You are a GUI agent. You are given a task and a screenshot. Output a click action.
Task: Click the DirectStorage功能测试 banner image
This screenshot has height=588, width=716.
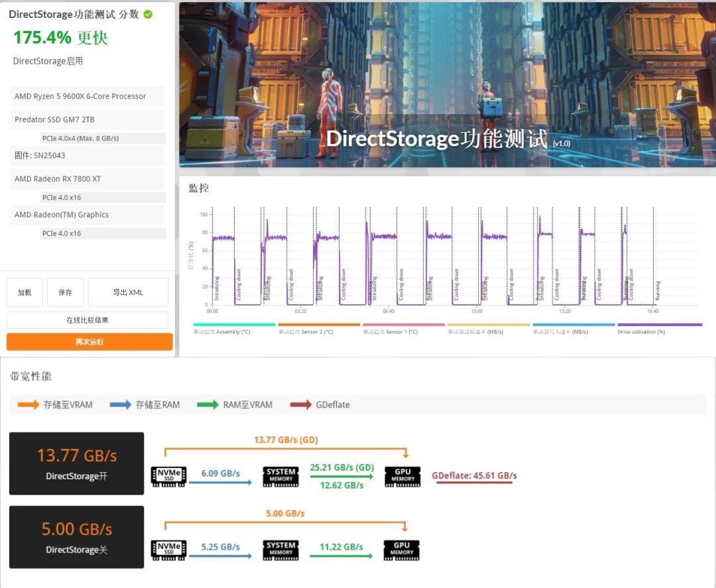click(x=447, y=85)
